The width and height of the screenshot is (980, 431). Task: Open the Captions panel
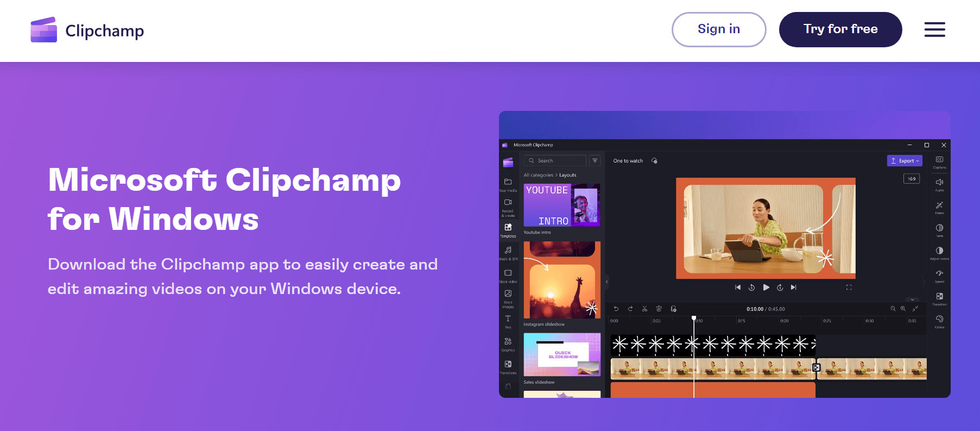[x=939, y=162]
